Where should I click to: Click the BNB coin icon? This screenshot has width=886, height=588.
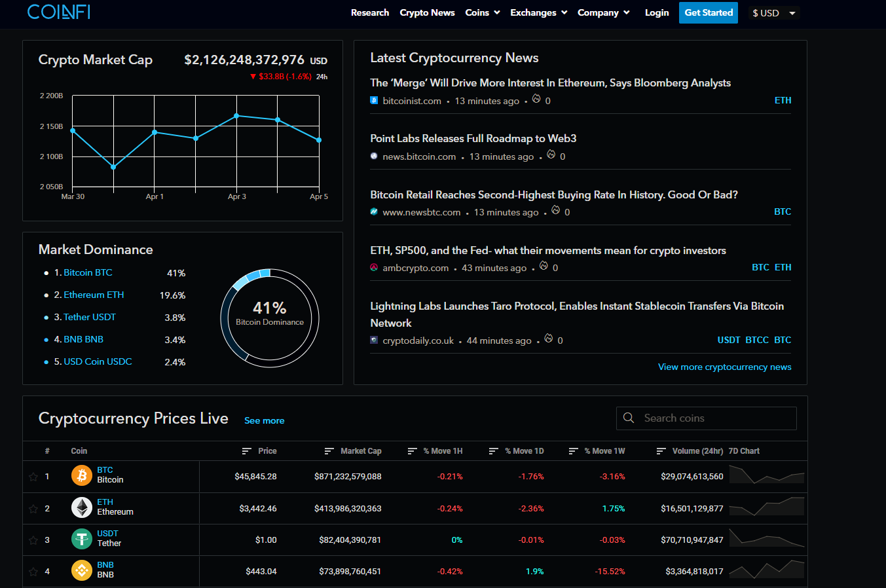point(82,570)
